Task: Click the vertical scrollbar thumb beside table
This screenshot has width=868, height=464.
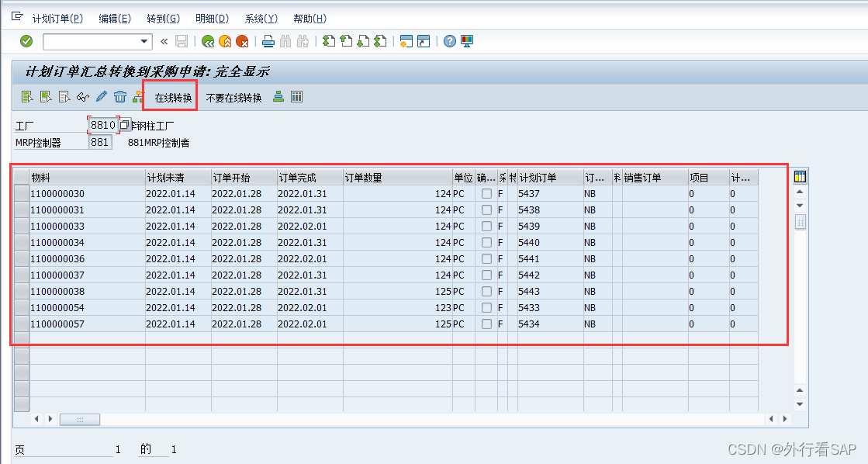Action: 800,222
